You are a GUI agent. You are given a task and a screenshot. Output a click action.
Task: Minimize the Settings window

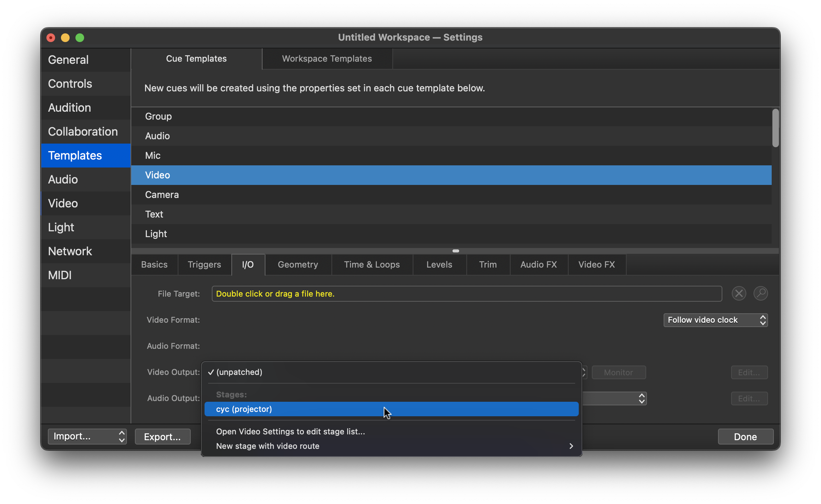65,38
